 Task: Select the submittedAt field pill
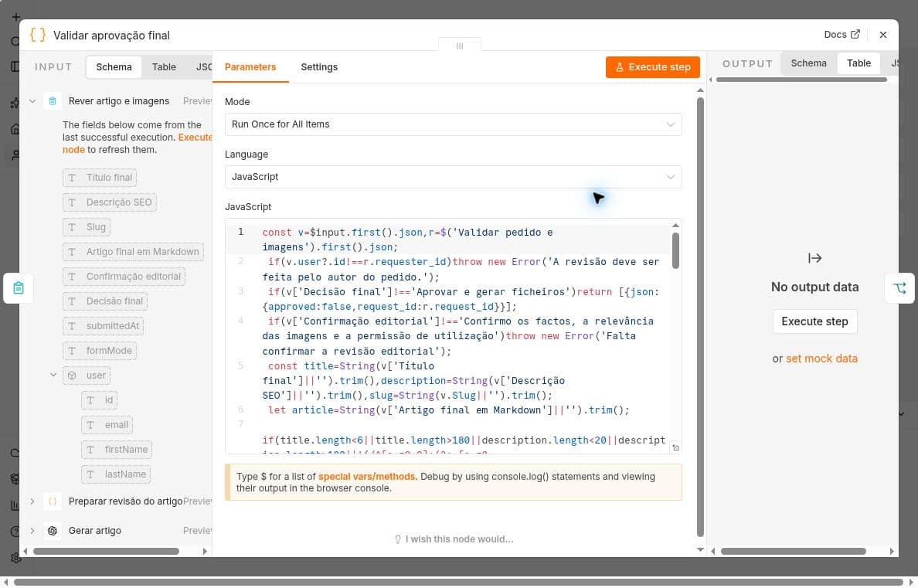click(x=103, y=325)
